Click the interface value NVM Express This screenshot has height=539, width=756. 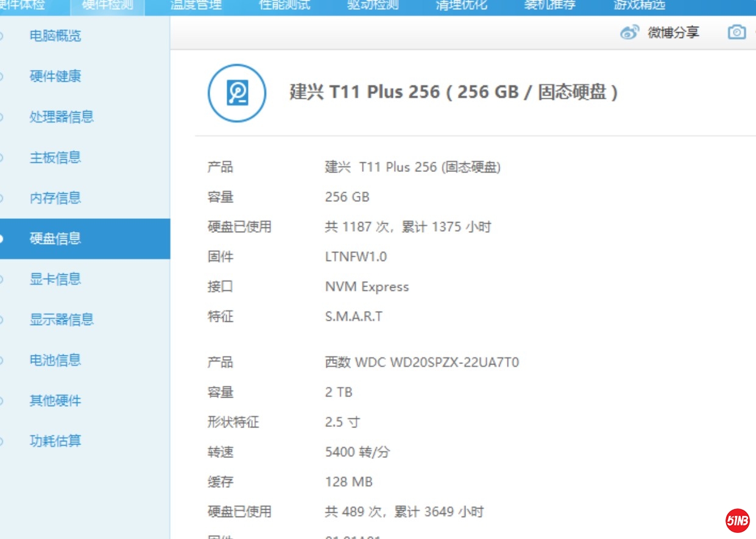pyautogui.click(x=367, y=287)
